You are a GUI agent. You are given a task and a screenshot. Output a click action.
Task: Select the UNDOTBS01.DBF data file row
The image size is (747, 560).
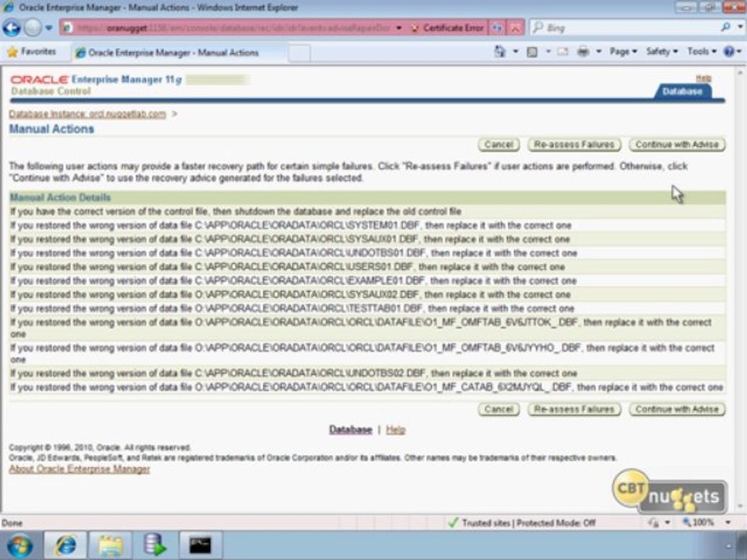[x=367, y=253]
